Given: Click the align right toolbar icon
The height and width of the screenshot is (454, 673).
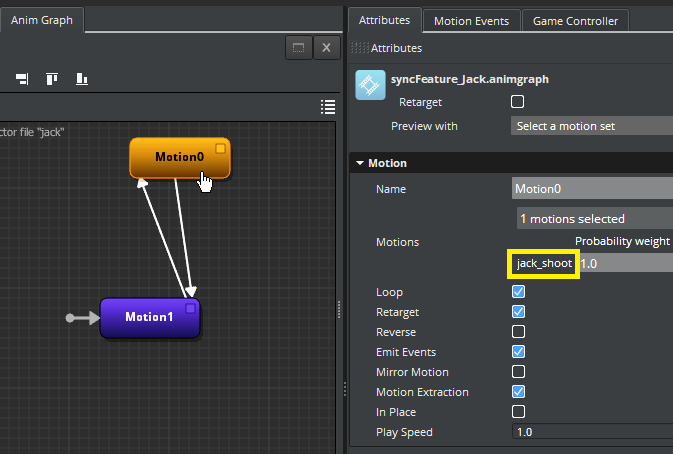Looking at the screenshot, I should point(21,79).
